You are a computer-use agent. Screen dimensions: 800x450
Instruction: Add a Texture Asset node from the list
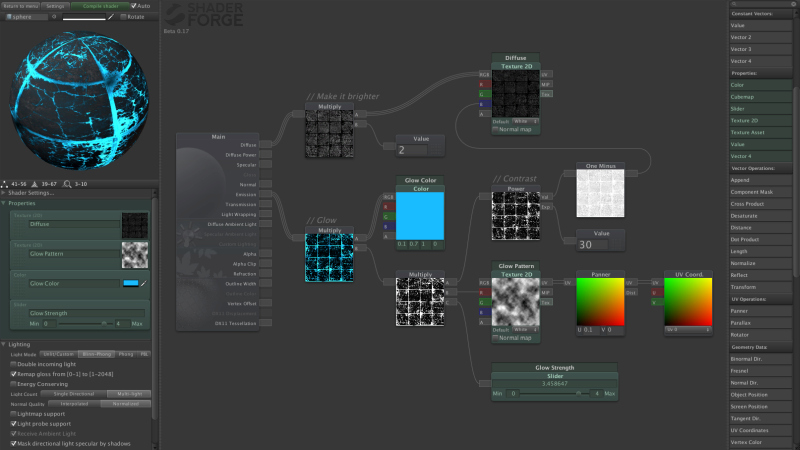click(x=760, y=133)
